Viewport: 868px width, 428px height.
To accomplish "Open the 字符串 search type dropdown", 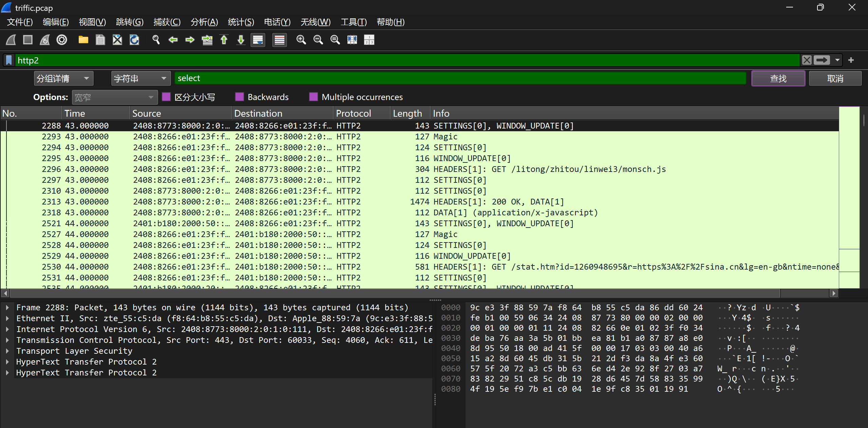I will tap(141, 79).
